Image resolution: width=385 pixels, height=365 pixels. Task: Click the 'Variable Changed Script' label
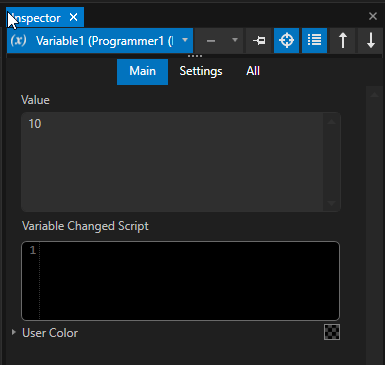[x=85, y=226]
